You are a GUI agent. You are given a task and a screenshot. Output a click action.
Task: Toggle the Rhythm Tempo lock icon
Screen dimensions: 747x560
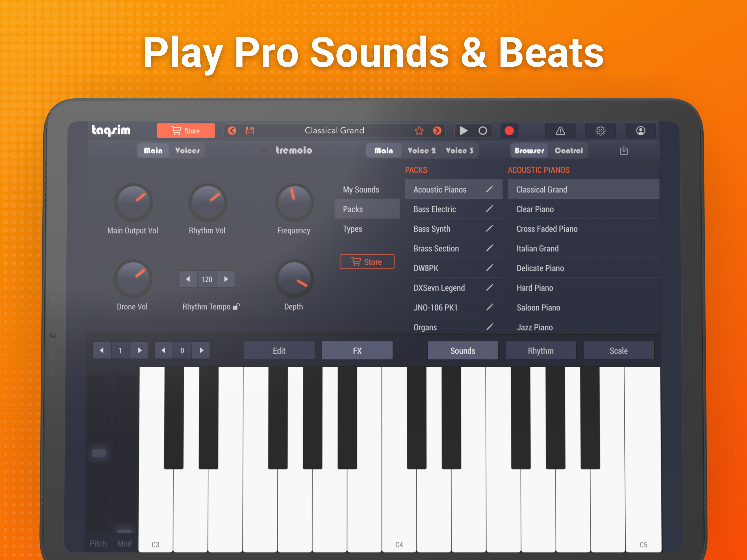point(237,307)
